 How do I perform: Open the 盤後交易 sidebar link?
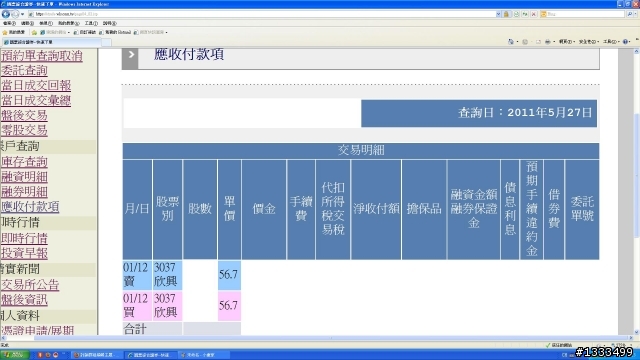tap(24, 115)
